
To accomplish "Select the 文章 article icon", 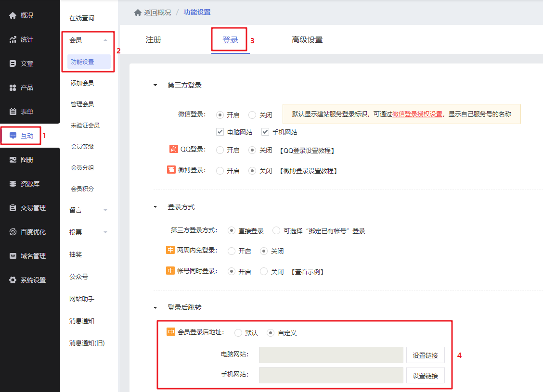I will tap(13, 63).
